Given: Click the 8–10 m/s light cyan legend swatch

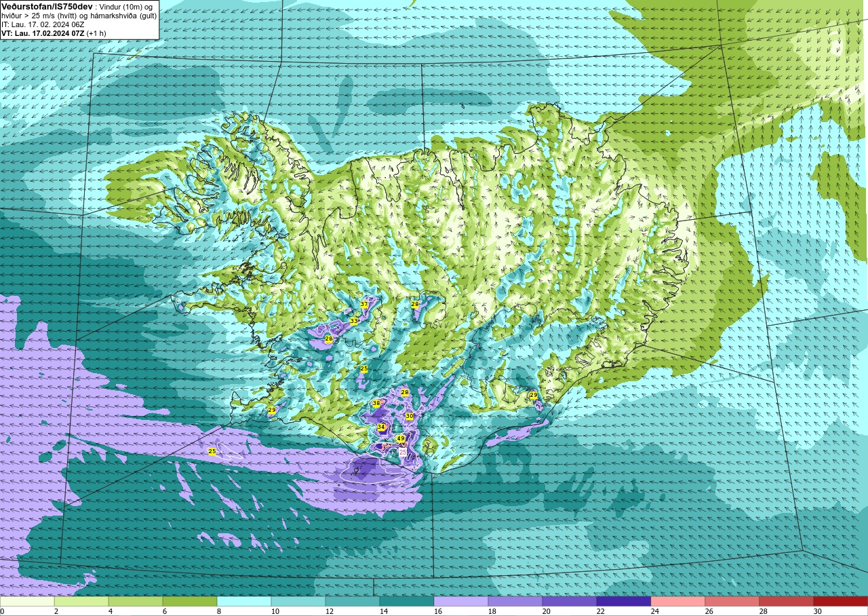Looking at the screenshot, I should coord(244,601).
